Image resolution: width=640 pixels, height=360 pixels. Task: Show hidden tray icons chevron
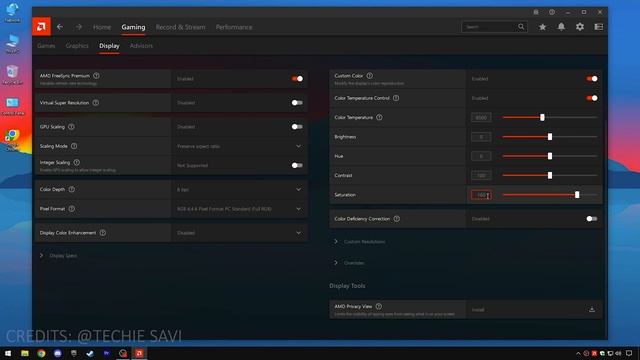[578, 353]
